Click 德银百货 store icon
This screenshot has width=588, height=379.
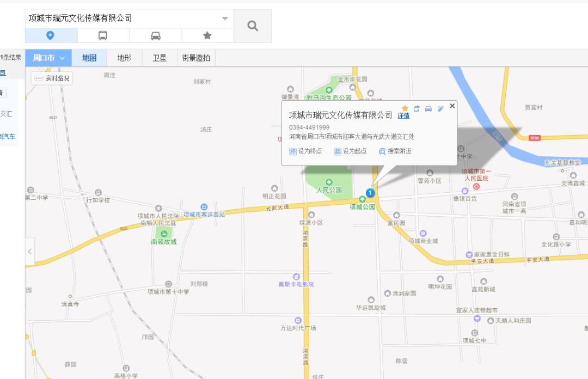465,191
